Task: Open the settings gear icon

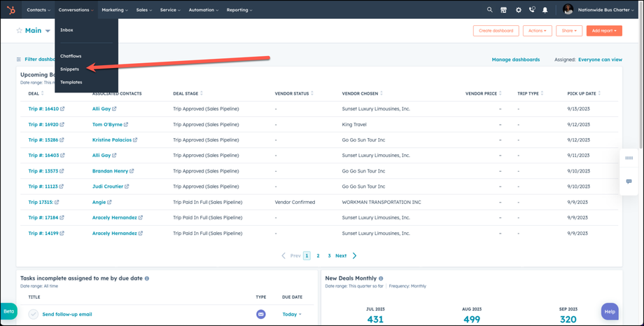Action: click(x=518, y=10)
